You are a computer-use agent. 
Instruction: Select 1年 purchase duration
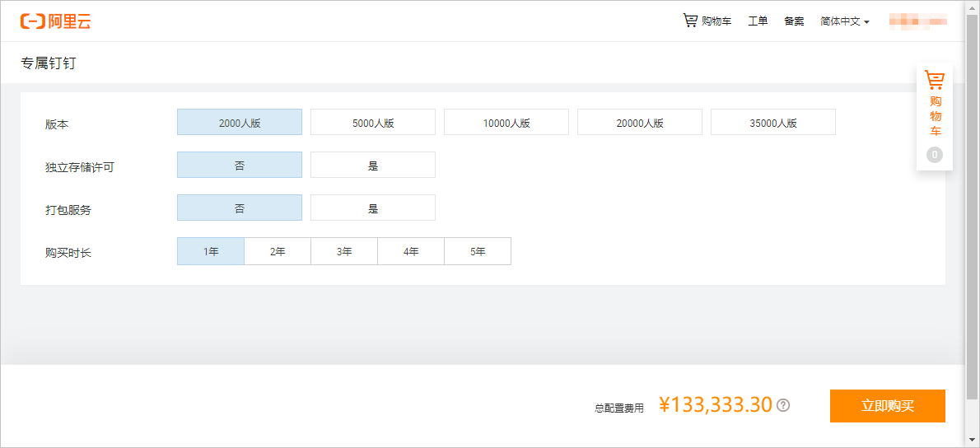211,251
